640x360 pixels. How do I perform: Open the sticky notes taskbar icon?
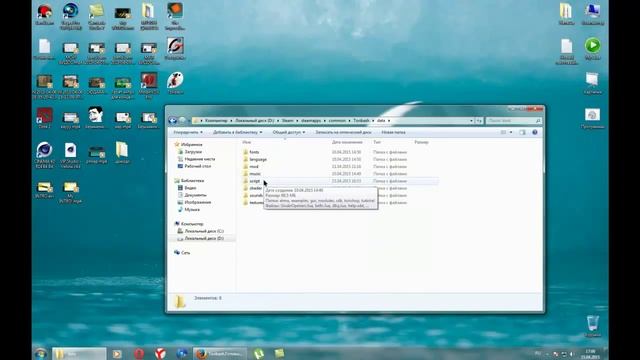tap(279, 353)
